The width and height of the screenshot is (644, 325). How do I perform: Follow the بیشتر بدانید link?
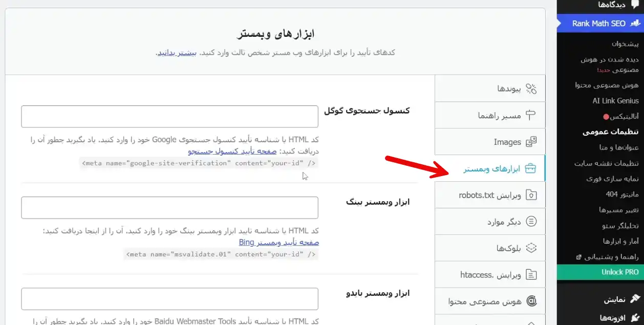(177, 53)
